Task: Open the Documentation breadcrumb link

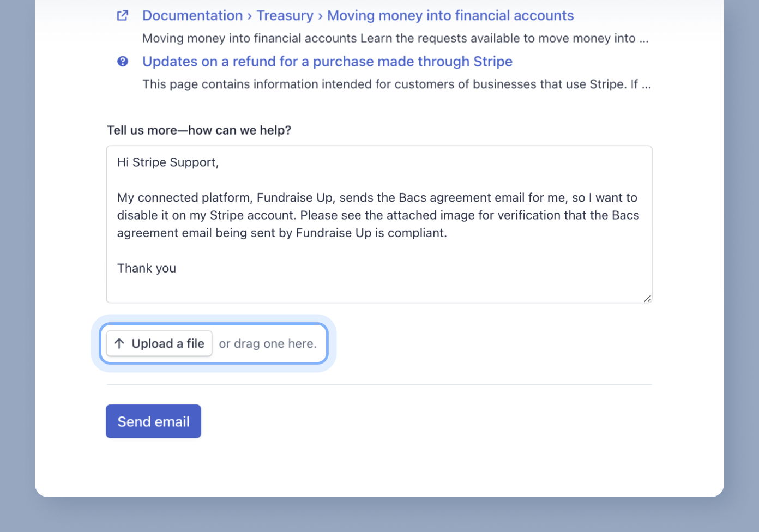Action: point(192,15)
